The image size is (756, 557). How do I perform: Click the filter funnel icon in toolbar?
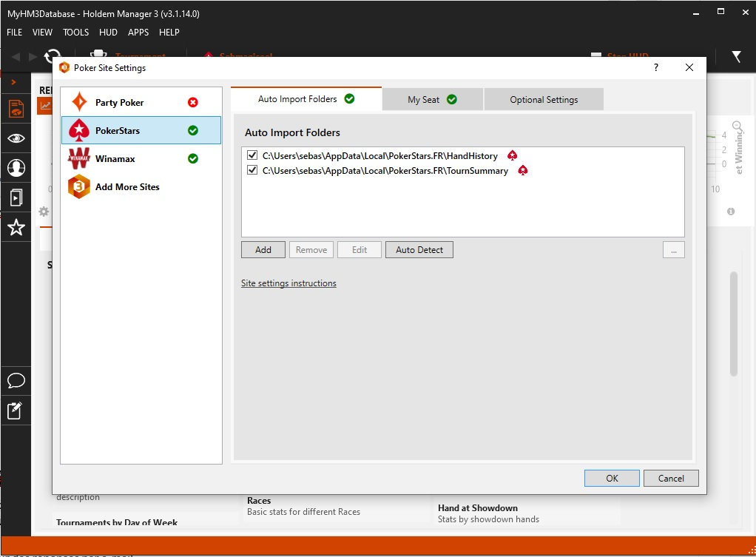pos(736,57)
